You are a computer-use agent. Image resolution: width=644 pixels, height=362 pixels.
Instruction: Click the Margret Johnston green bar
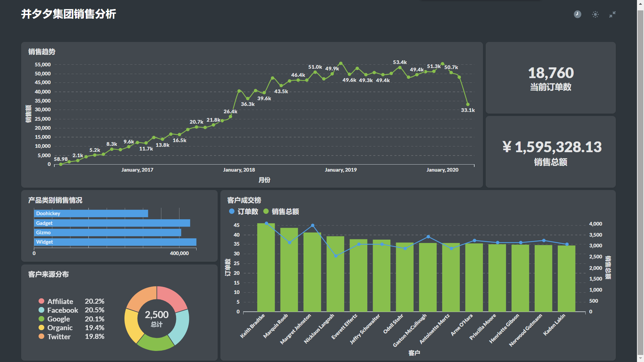tap(312, 272)
